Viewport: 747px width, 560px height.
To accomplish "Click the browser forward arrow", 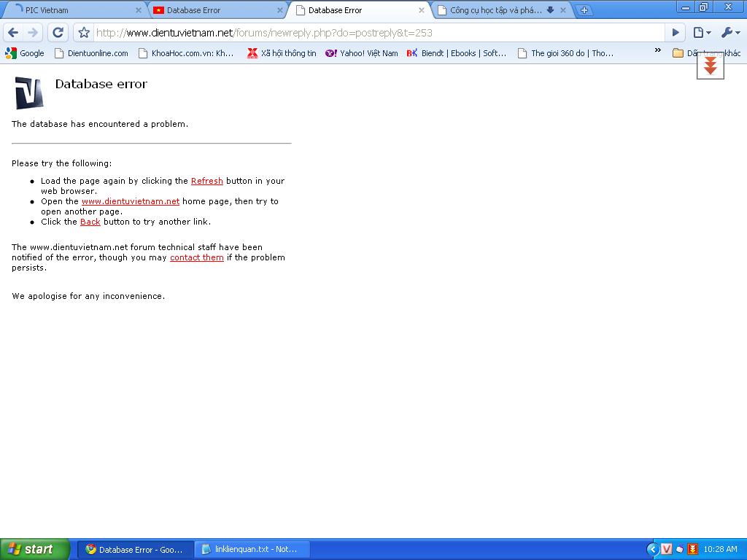I will 33,32.
